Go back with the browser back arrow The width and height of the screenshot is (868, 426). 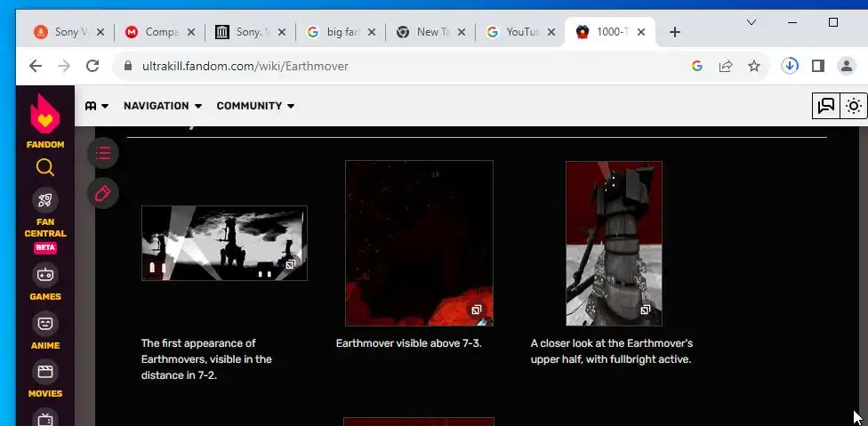point(36,67)
